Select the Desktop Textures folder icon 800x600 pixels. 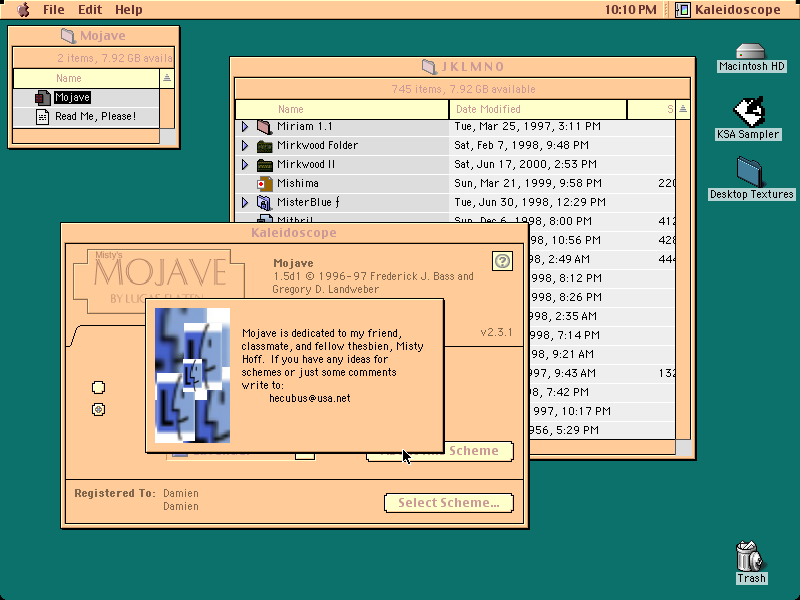point(750,171)
